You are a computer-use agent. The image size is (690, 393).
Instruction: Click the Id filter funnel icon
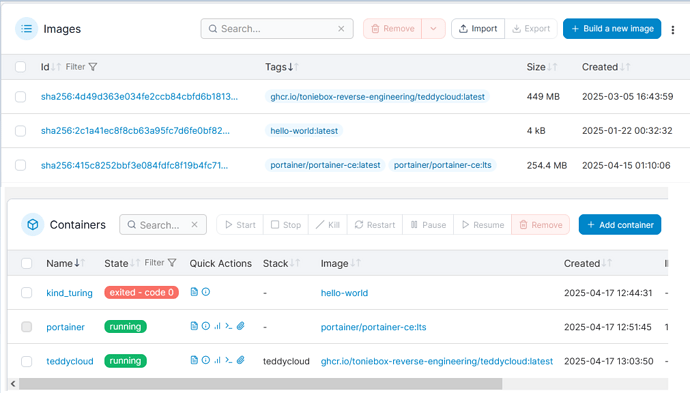[93, 67]
